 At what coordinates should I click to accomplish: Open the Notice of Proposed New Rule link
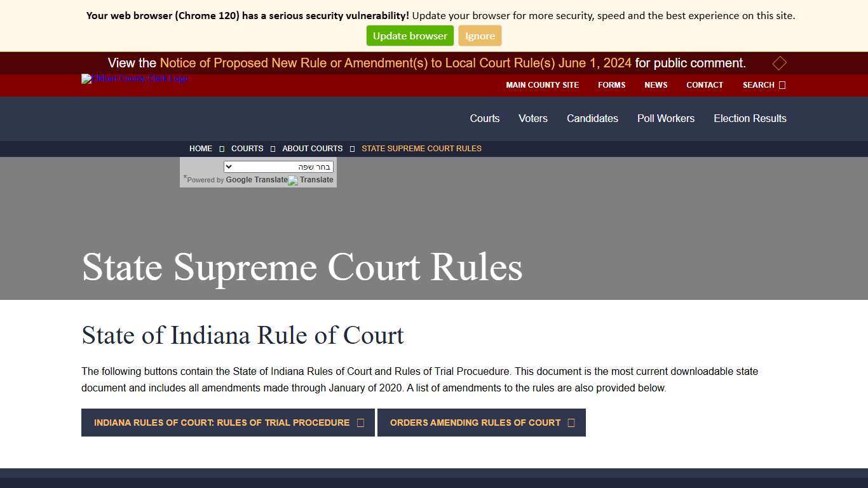pos(396,63)
